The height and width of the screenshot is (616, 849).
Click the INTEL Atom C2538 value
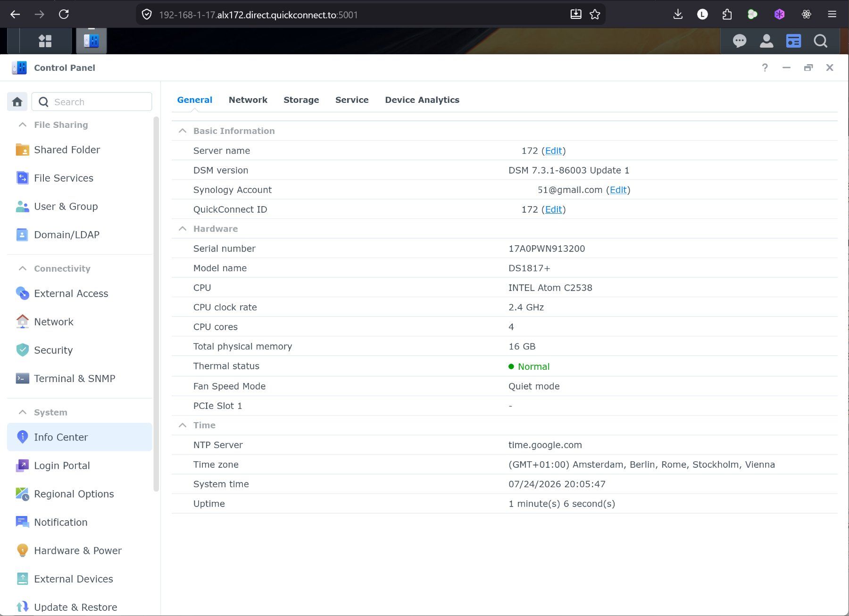pos(550,288)
